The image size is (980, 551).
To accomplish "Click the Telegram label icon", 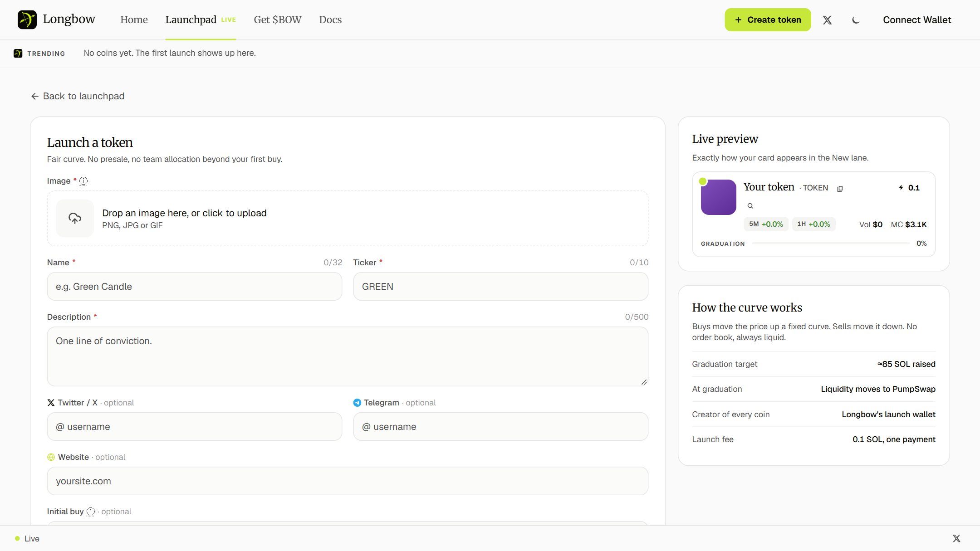I will 357,403.
